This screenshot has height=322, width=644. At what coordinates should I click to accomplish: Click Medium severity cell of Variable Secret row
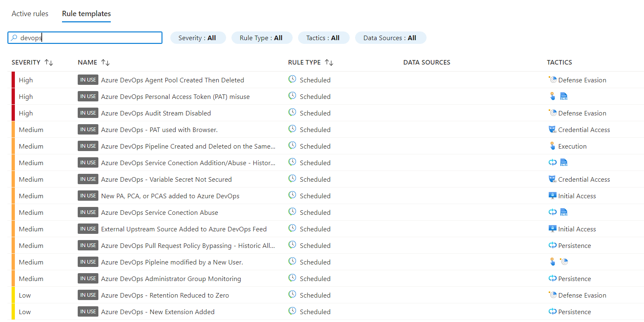[x=31, y=179]
